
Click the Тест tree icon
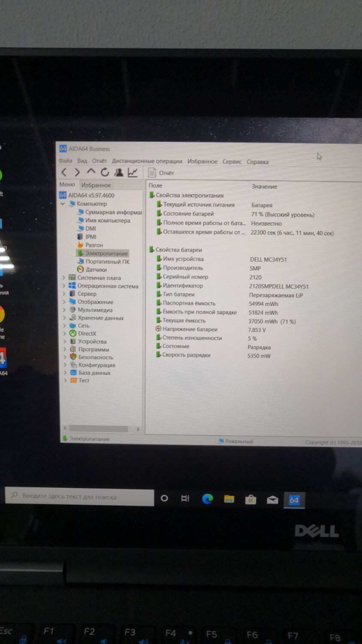pyautogui.click(x=73, y=380)
